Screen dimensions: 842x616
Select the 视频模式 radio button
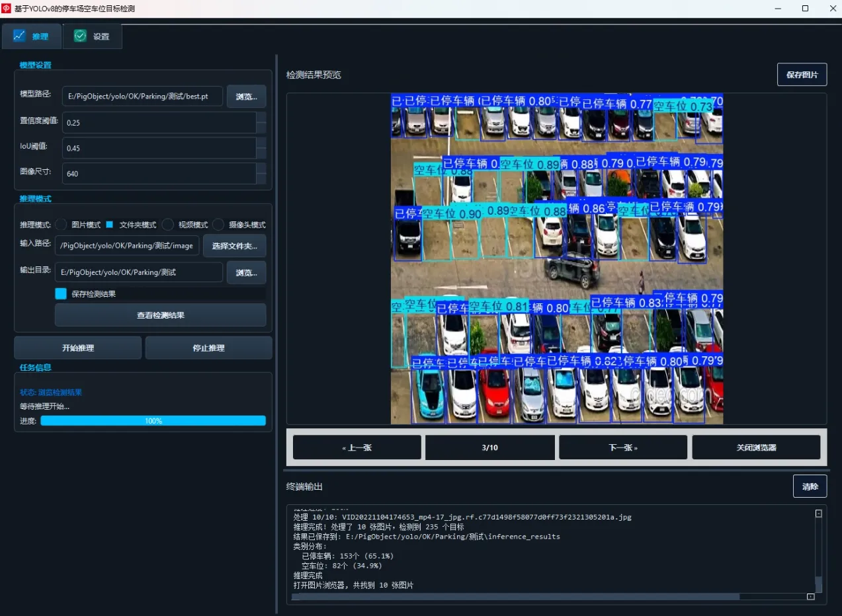168,225
